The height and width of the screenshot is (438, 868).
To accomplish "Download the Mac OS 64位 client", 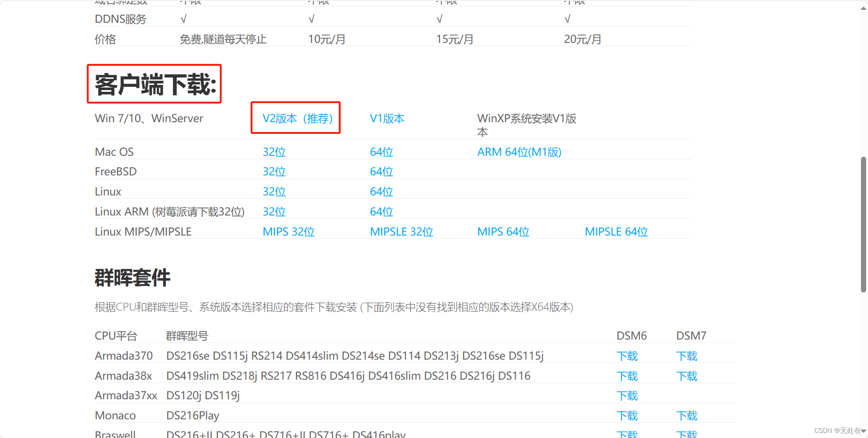I will point(381,152).
